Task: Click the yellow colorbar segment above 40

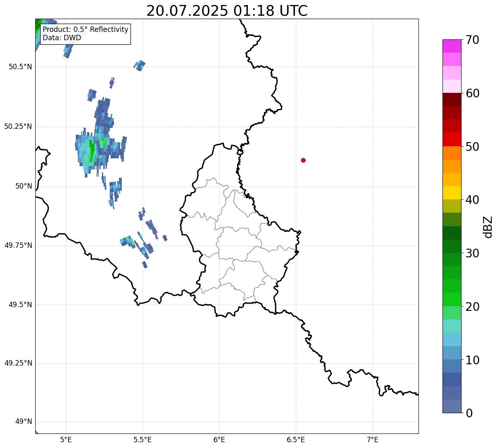Action: coord(452,193)
